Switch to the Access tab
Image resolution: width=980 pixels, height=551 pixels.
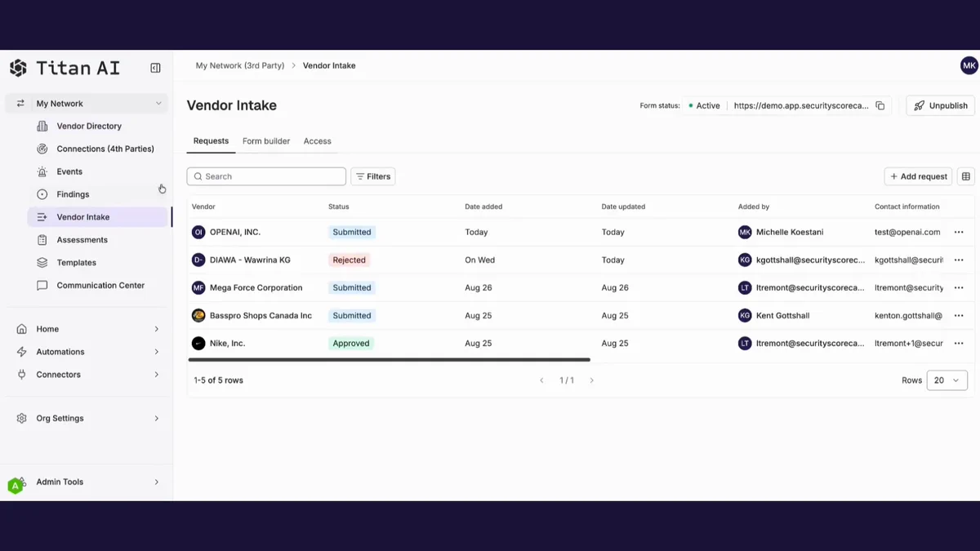tap(318, 141)
